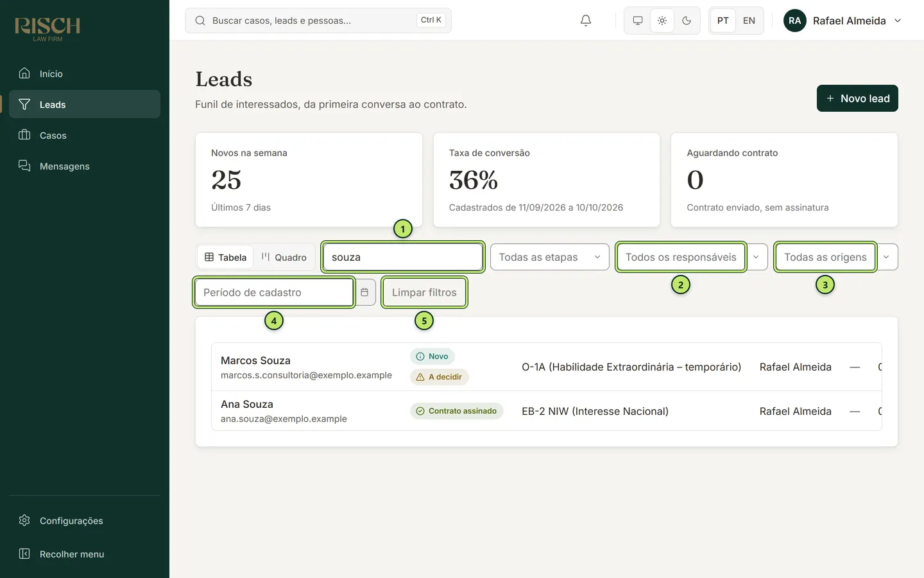Open Todas as etapas dropdown

[x=550, y=257]
